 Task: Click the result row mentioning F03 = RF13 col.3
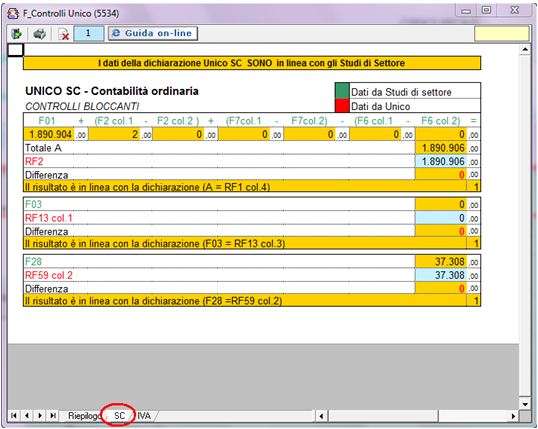(252, 244)
